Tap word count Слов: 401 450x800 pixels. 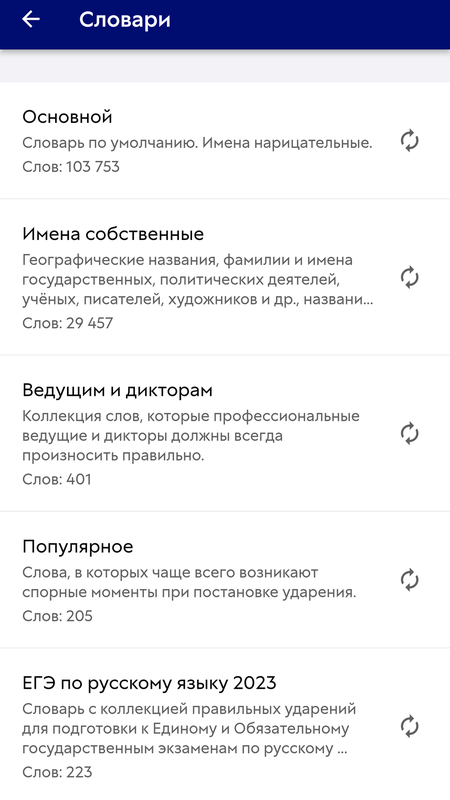click(x=57, y=479)
